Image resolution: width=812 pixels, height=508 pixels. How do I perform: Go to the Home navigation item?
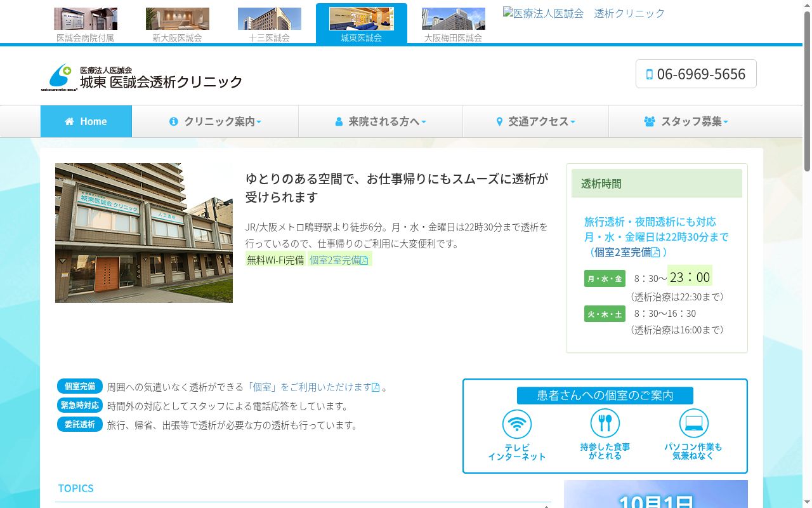click(86, 121)
